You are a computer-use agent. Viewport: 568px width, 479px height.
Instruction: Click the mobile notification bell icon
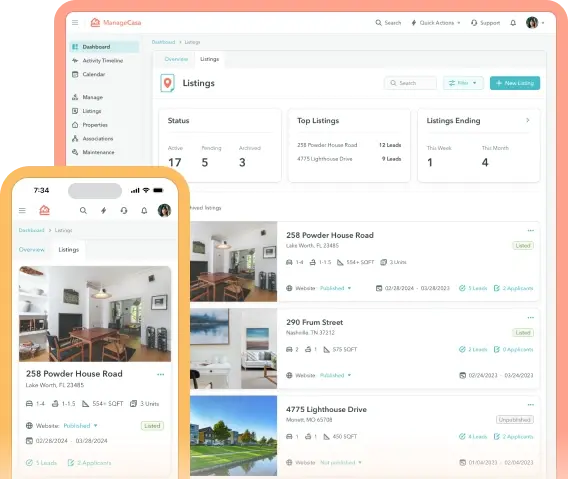(x=144, y=211)
